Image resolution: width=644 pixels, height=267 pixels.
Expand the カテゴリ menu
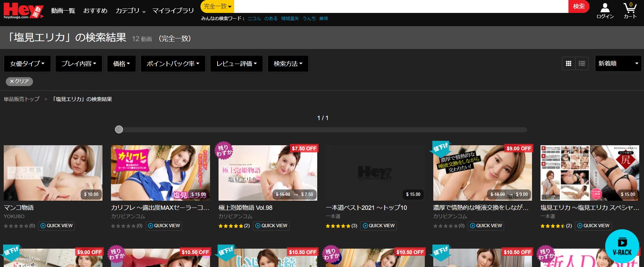[131, 11]
